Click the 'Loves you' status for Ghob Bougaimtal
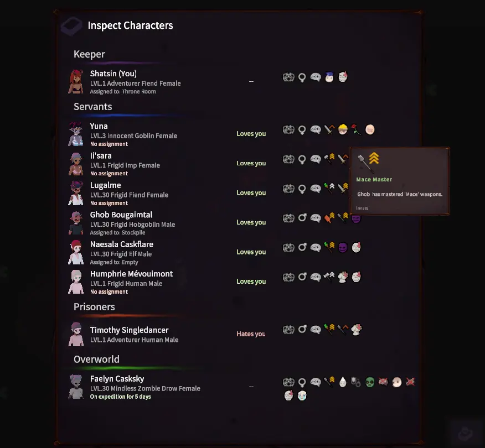Screen dimensions: 485x448 tap(251, 222)
